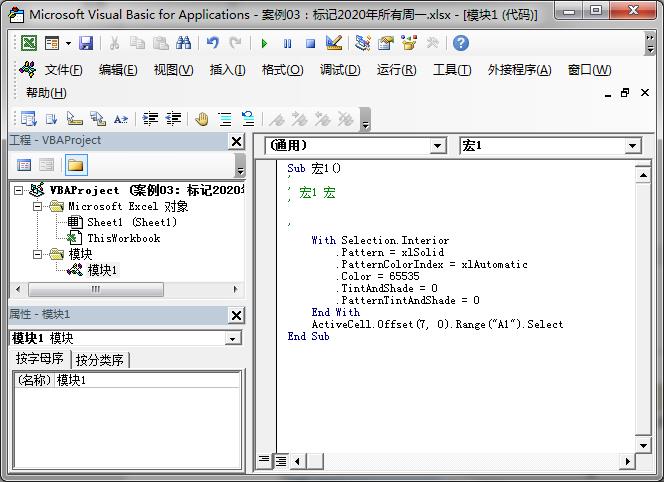This screenshot has width=664, height=482.
Task: Toggle Full Module View button
Action: [280, 461]
